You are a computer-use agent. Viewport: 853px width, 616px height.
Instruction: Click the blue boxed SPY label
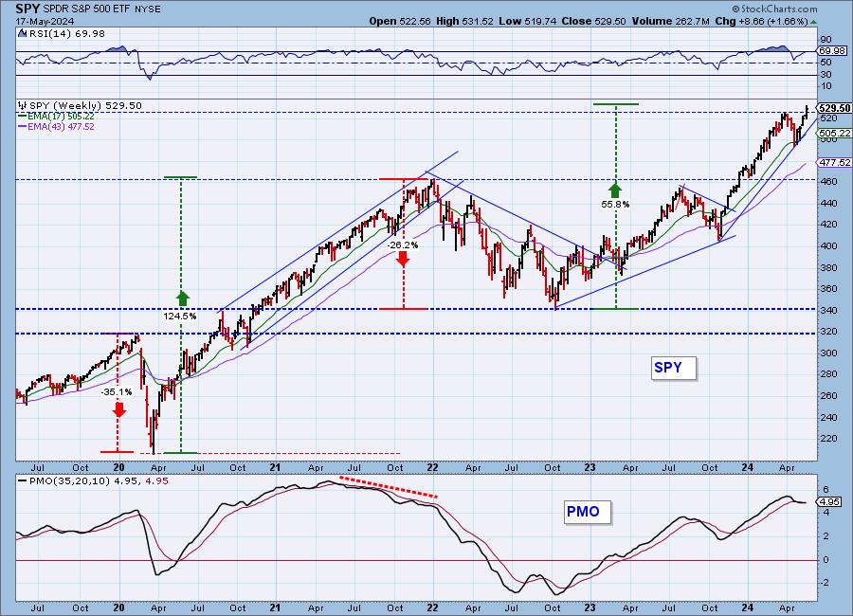click(674, 368)
